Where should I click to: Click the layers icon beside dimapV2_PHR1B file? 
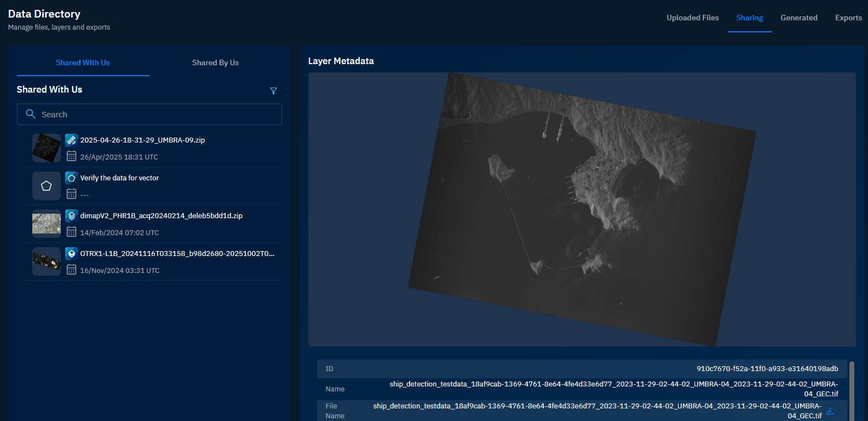(71, 216)
